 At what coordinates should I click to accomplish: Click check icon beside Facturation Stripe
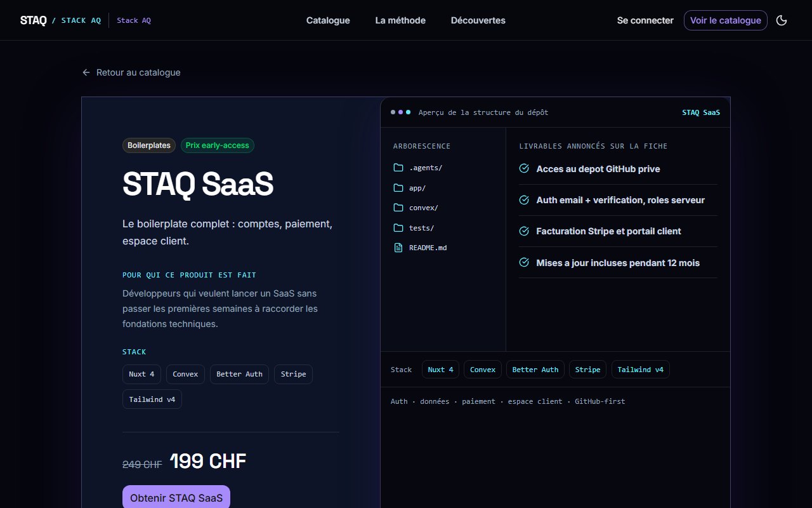tap(524, 231)
